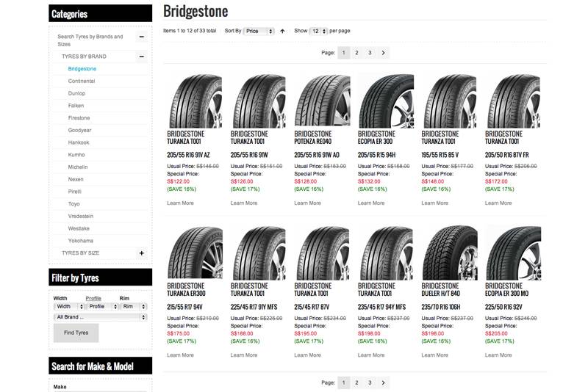Viewport: 588px width, 392px height.
Task: Go to page 2 in bottom pagination
Action: point(356,382)
